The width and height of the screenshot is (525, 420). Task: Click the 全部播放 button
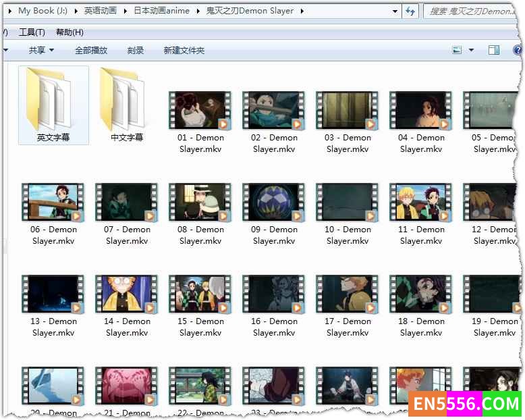(x=91, y=50)
